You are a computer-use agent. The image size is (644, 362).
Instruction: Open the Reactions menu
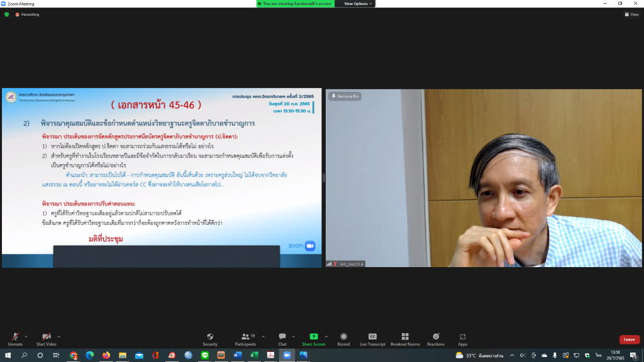point(436,339)
